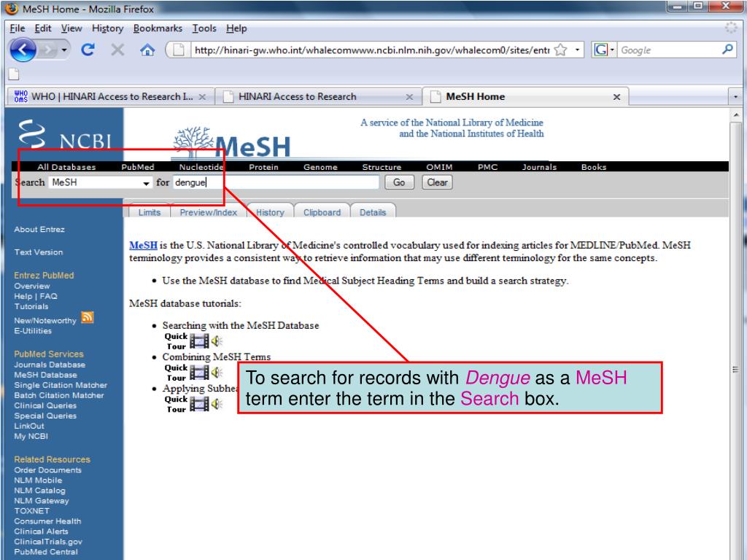Close the HINARI Access to Research tab
Image resolution: width=747 pixels, height=560 pixels.
pos(409,97)
